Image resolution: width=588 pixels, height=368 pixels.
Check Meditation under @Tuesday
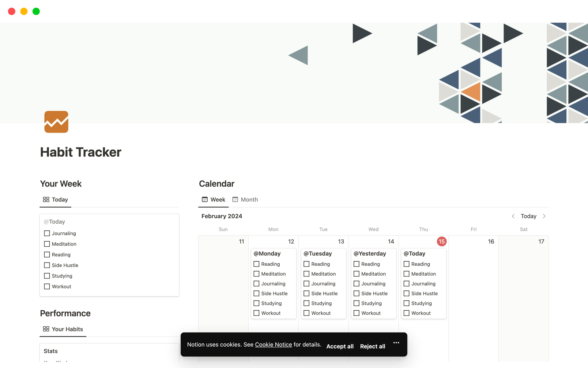click(306, 274)
